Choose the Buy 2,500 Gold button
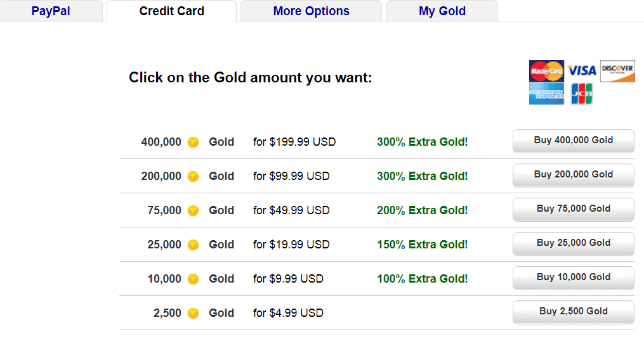644x339 pixels. [574, 312]
